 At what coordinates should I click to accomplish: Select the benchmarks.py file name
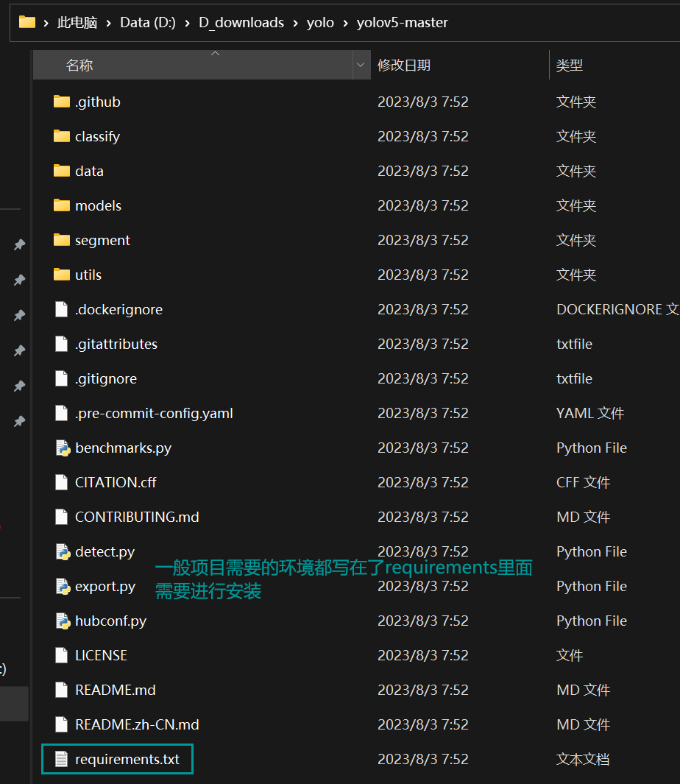[124, 448]
